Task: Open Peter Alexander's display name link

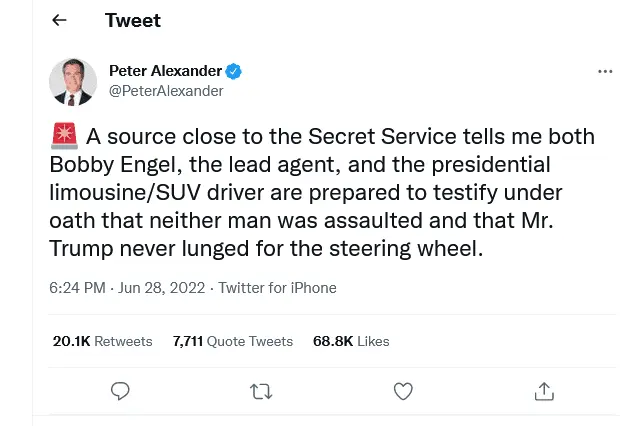Action: (164, 71)
